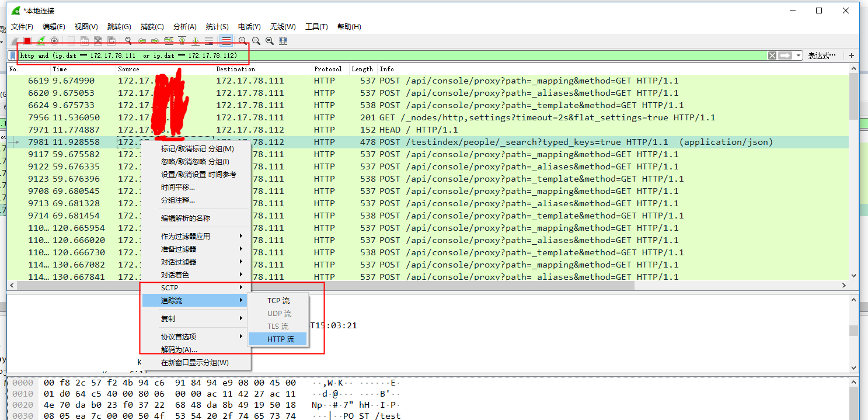The height and width of the screenshot is (420, 868).
Task: Go forward to next packet in history
Action: pos(155,41)
